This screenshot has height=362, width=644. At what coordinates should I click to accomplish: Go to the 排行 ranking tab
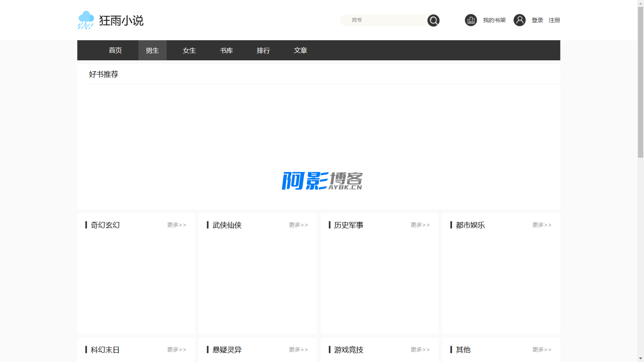(263, 50)
